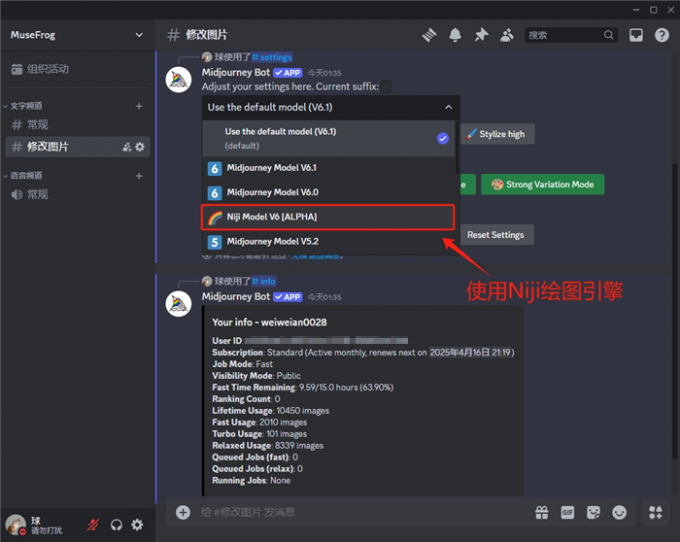Open the Threads icon in channel header
The width and height of the screenshot is (680, 542).
429,35
